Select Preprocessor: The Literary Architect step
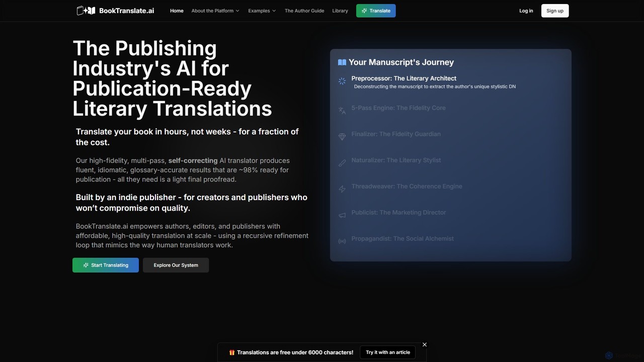This screenshot has height=362, width=644. (x=404, y=78)
